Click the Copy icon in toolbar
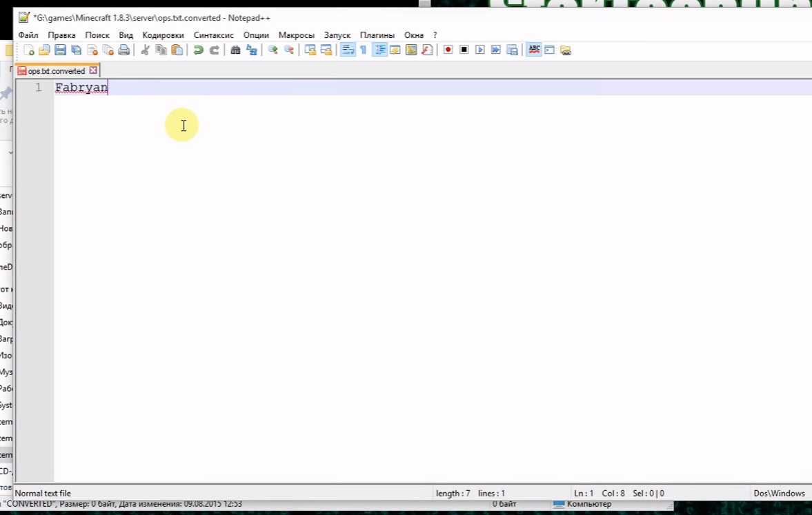Image resolution: width=812 pixels, height=515 pixels. click(x=161, y=50)
